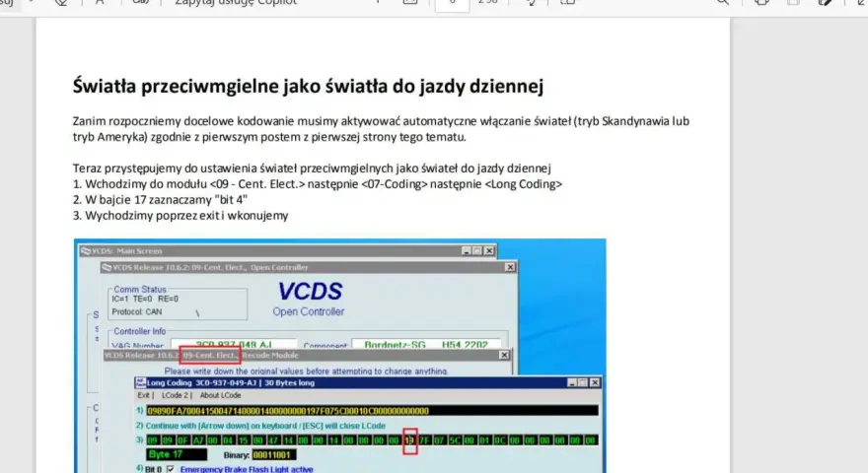Open the About LCode menu item

220,395
